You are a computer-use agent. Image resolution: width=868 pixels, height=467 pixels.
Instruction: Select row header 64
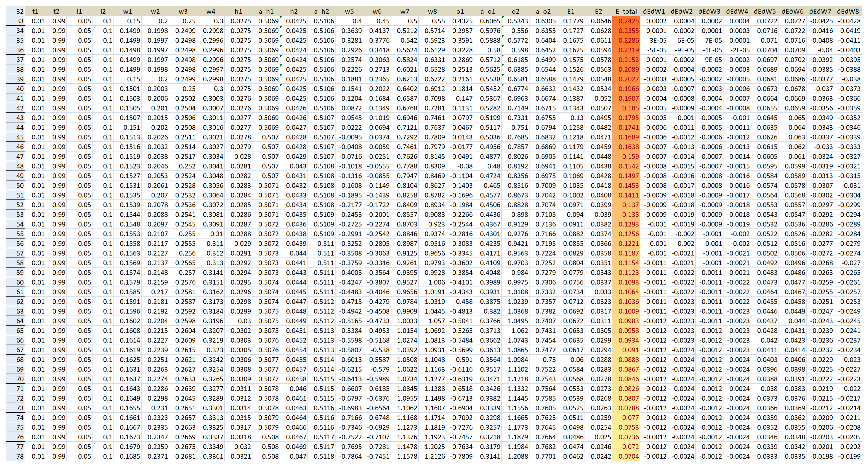(x=16, y=321)
